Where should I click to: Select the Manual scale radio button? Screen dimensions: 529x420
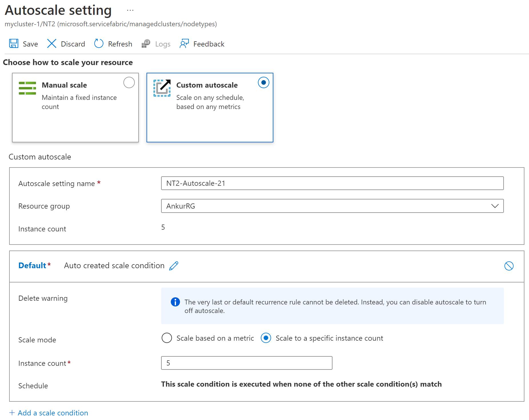coord(129,83)
